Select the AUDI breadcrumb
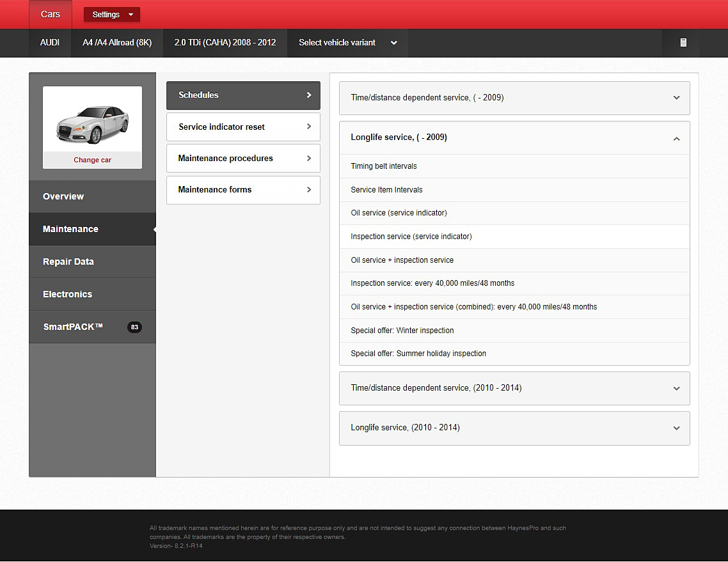 pyautogui.click(x=50, y=43)
